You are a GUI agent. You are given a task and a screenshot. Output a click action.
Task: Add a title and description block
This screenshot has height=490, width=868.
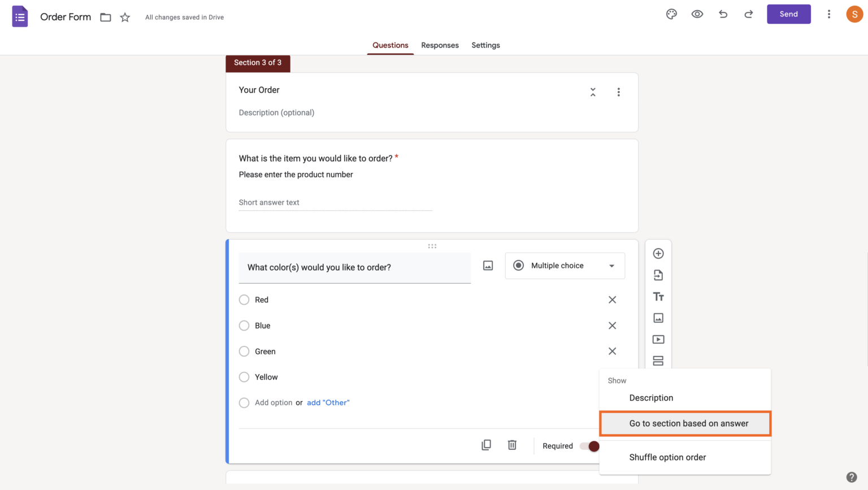(658, 296)
